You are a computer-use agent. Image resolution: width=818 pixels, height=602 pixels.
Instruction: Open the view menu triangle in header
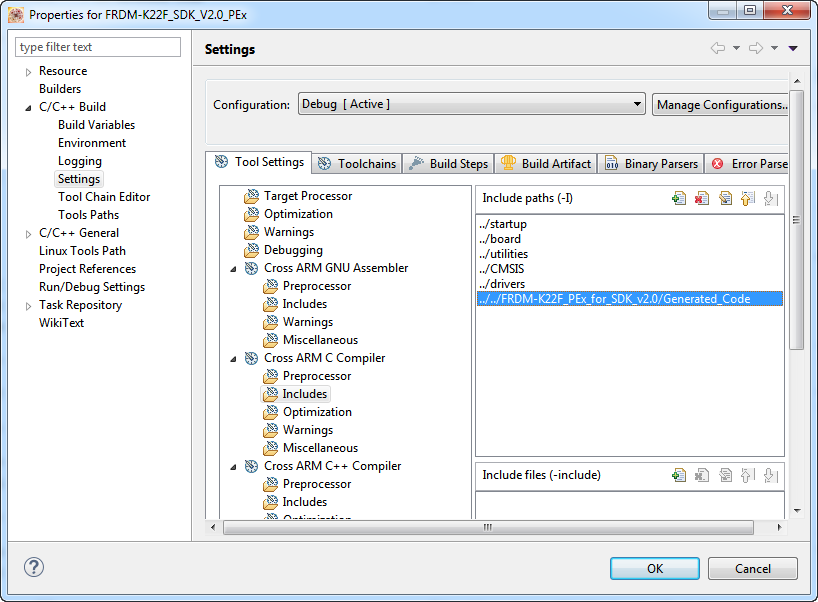793,49
